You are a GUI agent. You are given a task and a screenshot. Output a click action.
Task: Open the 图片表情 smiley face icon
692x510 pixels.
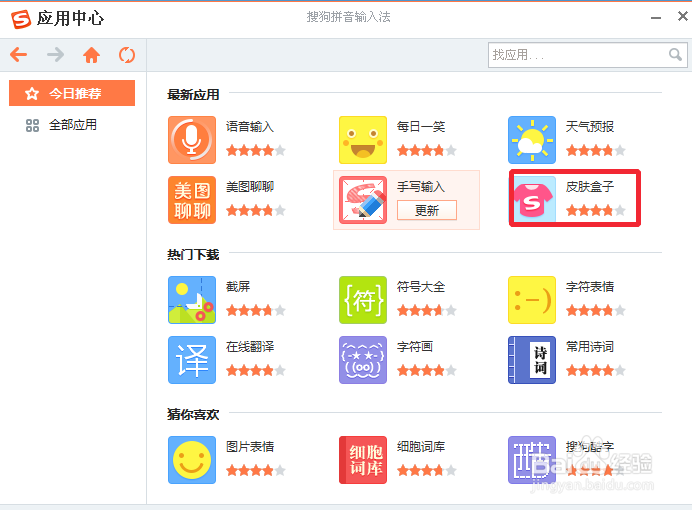[x=192, y=460]
